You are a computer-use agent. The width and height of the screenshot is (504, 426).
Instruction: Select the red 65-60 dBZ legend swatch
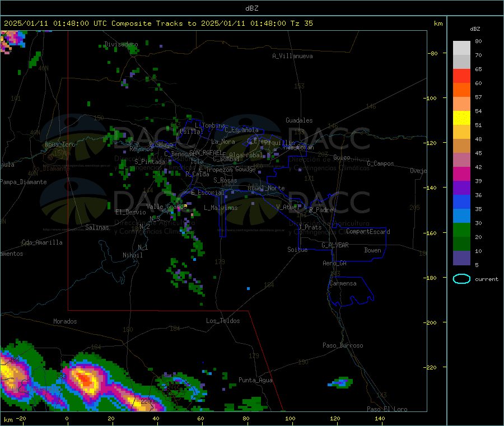[x=461, y=76]
